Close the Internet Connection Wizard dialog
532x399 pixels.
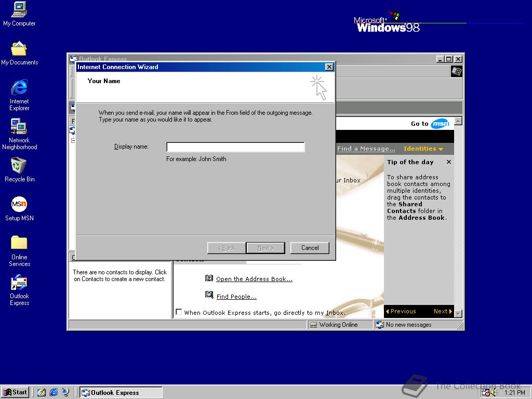point(329,67)
